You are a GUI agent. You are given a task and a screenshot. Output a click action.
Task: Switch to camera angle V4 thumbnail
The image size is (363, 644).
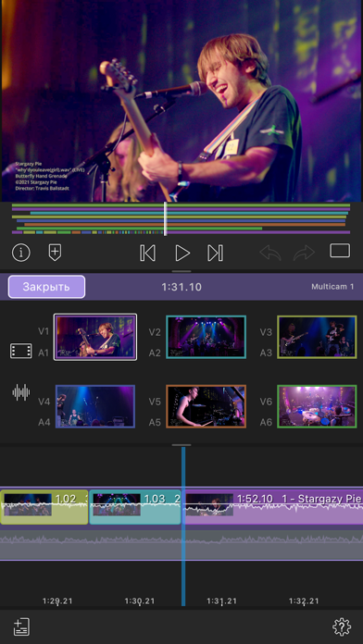tap(95, 406)
